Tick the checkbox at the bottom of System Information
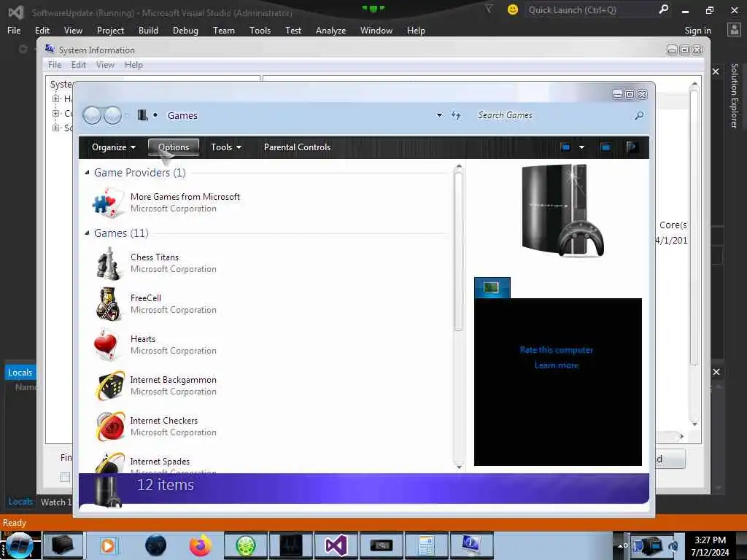 point(65,477)
